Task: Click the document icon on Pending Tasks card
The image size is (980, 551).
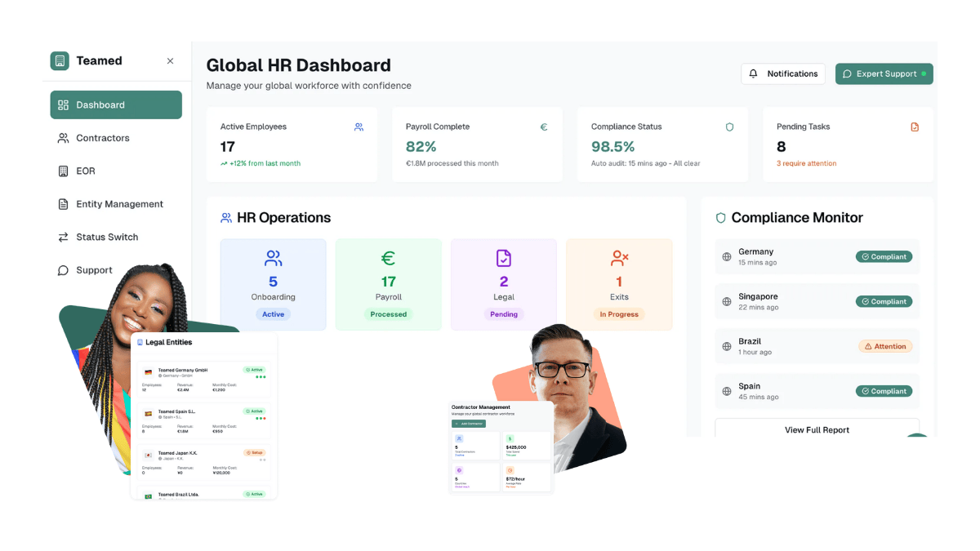Action: [x=915, y=127]
